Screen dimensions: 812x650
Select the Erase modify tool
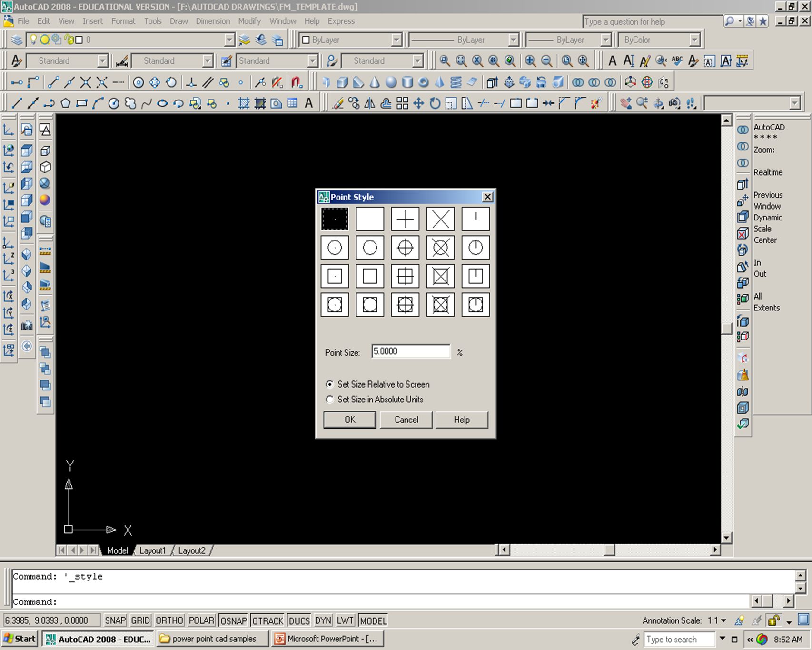coord(338,103)
